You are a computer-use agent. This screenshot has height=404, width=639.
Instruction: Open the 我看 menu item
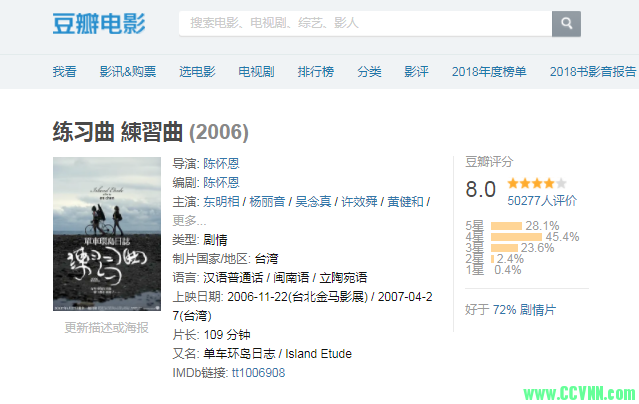tap(64, 72)
